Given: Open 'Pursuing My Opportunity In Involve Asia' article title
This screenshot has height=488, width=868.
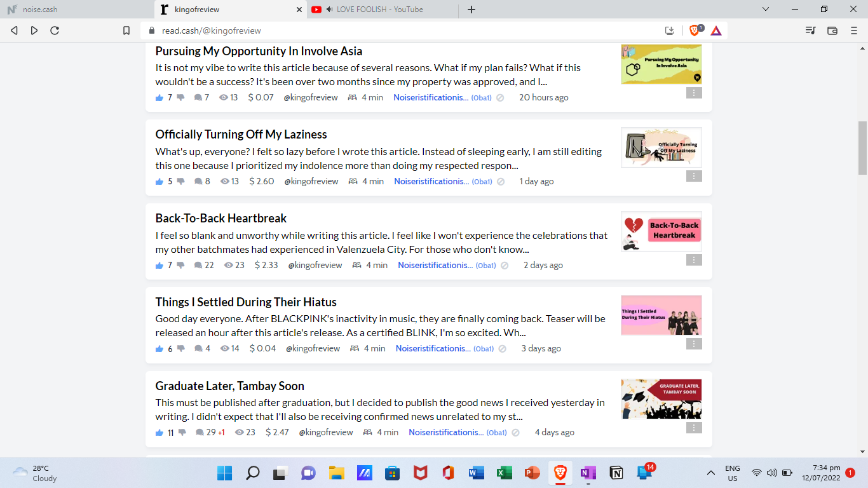Looking at the screenshot, I should [x=259, y=51].
